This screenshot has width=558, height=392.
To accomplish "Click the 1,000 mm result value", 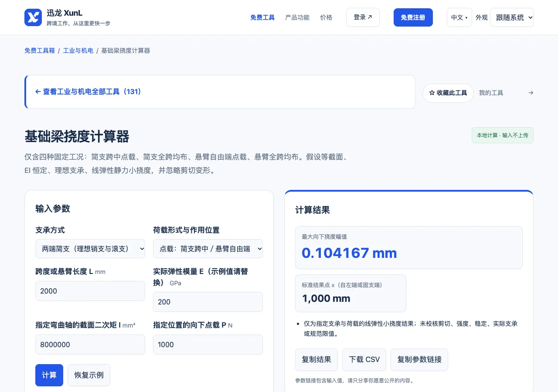I will tap(326, 298).
